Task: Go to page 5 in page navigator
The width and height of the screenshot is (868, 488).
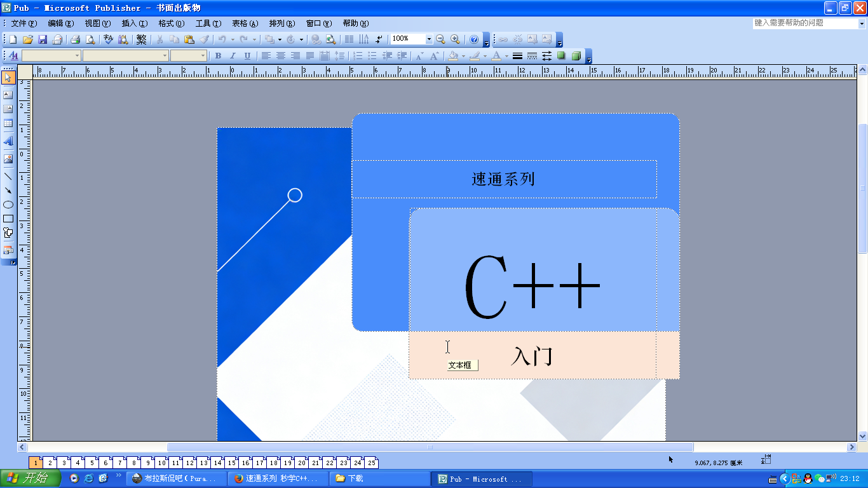Action: (x=92, y=463)
